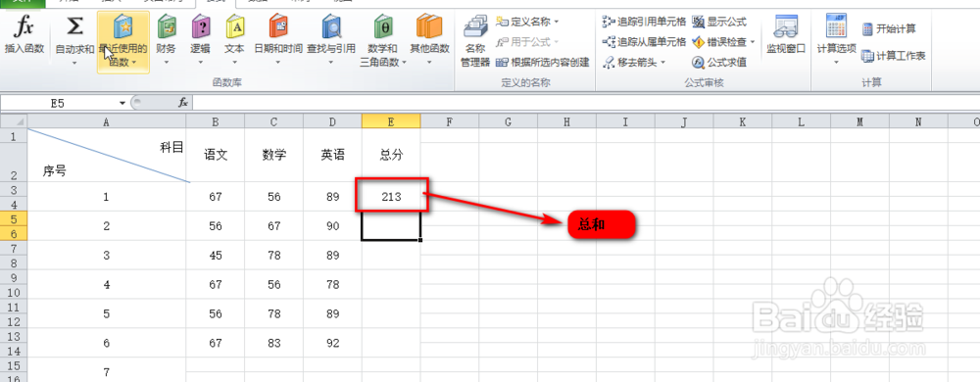
Task: Click the 数学 header cell
Action: point(273,156)
